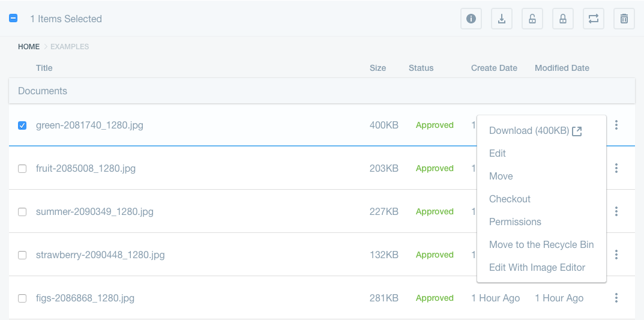Click the three-dot icon on the figs-2086868 row
This screenshot has height=320, width=644.
pyautogui.click(x=616, y=298)
